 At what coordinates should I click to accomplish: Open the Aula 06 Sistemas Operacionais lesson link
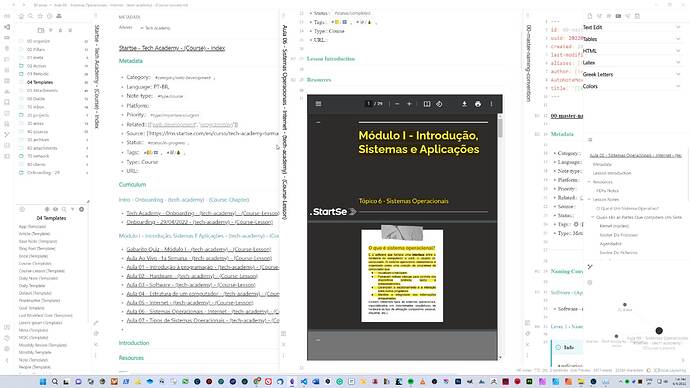tap(203, 311)
